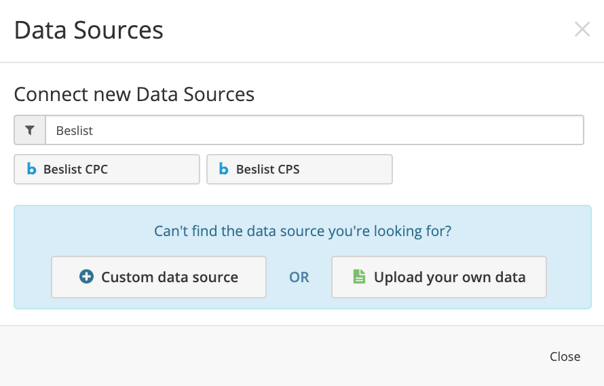Click the Beslist search input field
Viewport: 604px width, 386px height.
coord(314,130)
